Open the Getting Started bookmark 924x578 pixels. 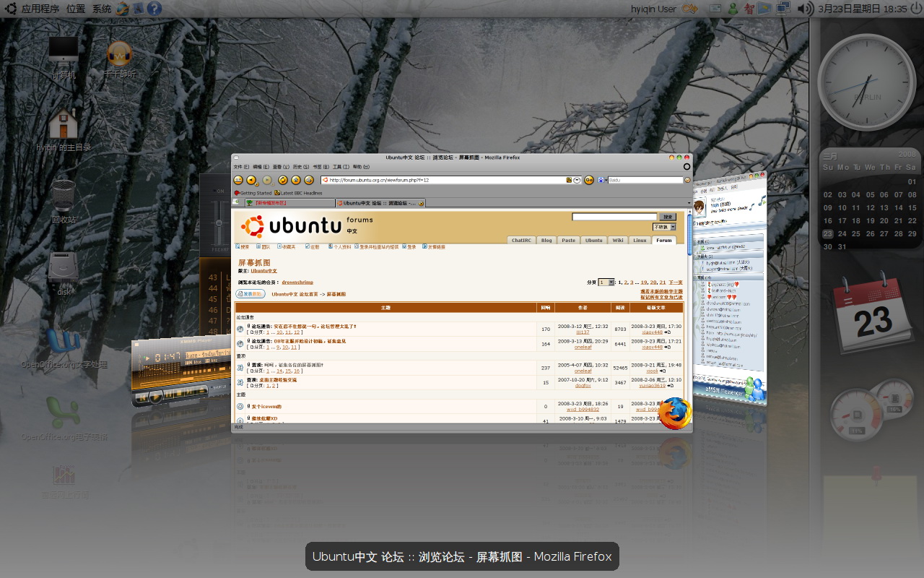click(253, 193)
